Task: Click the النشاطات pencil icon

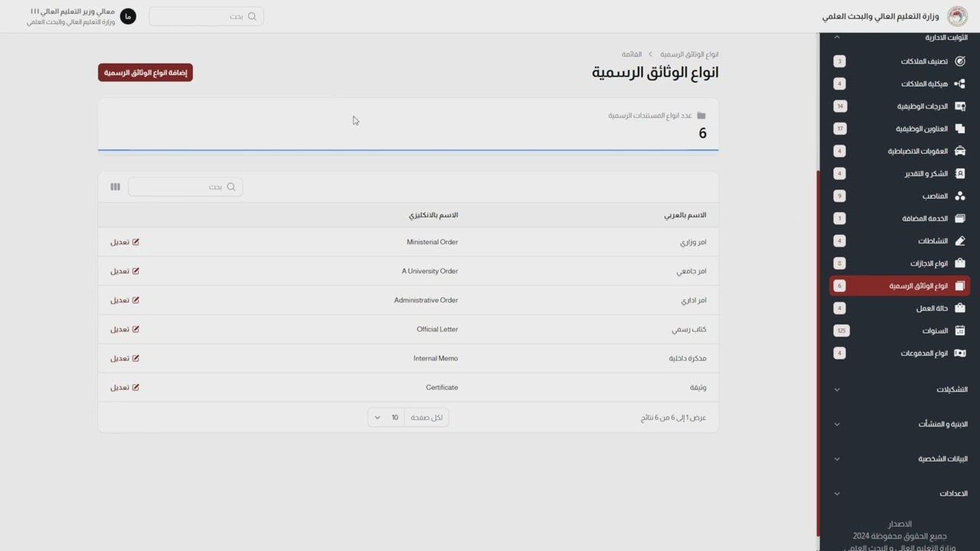Action: [960, 241]
